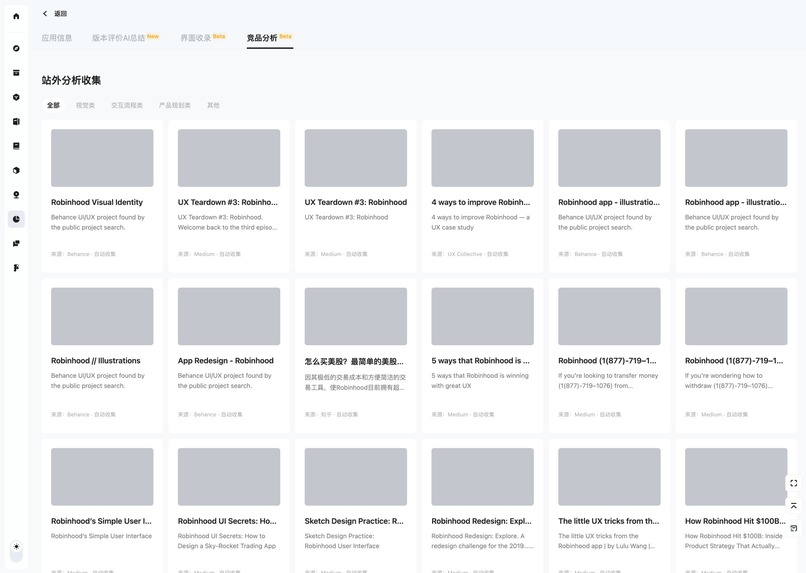Viewport: 806px width, 573px height.
Task: Click the 'New' badge beside 版本评价AI总结
Action: click(x=153, y=36)
